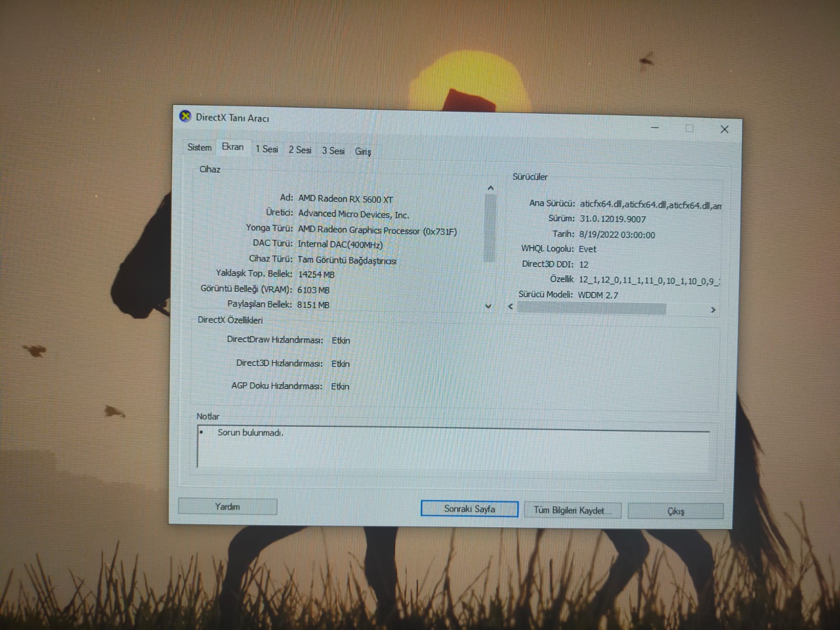Click the Cihaz vertical scrollbar thumb
The height and width of the screenshot is (630, 840).
tap(490, 227)
